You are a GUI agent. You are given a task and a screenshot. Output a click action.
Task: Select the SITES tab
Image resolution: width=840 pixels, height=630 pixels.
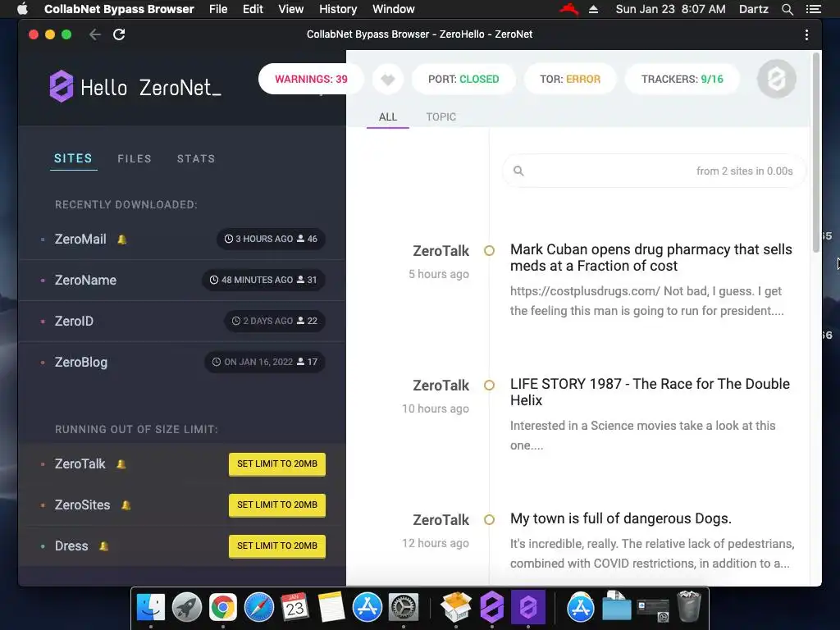[x=73, y=158]
